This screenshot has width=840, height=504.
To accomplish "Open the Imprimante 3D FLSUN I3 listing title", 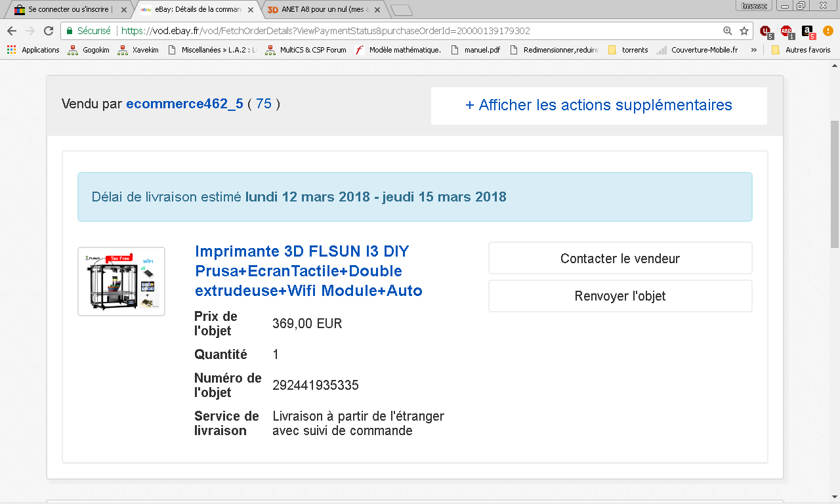I will coord(308,270).
